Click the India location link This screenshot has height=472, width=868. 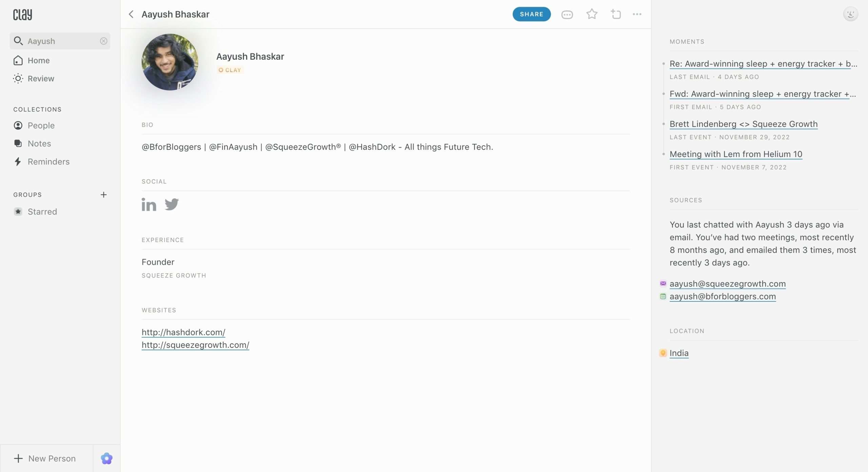pyautogui.click(x=679, y=353)
